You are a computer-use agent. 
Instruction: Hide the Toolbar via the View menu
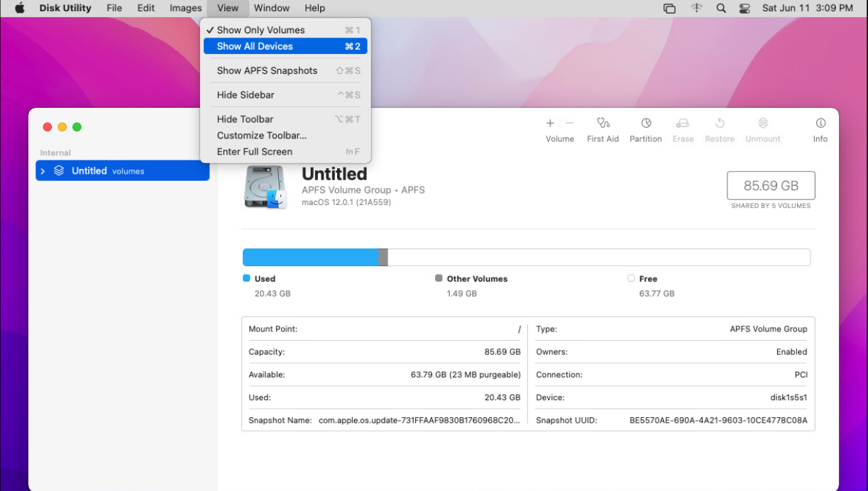point(246,118)
